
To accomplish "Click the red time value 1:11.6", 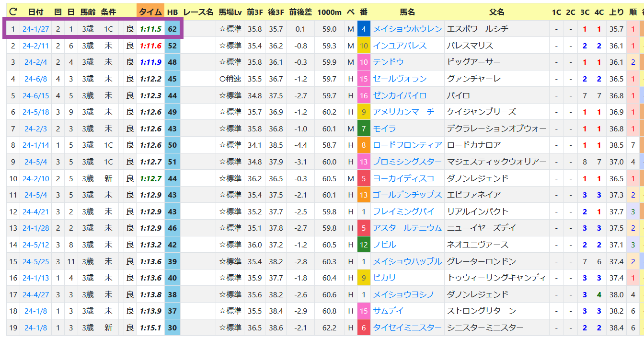I will pos(150,46).
